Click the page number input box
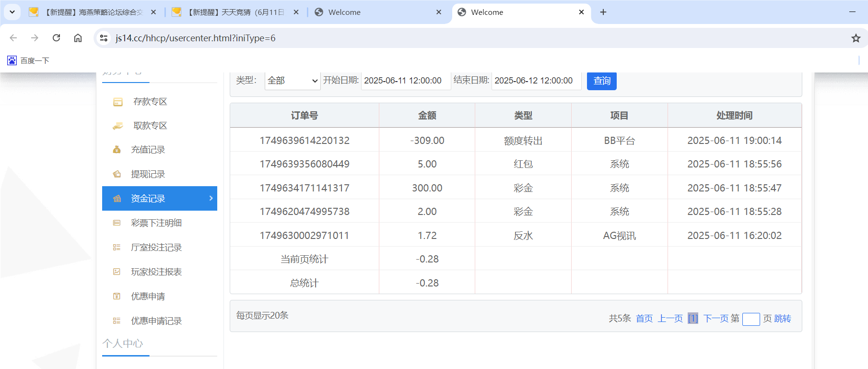 click(751, 319)
